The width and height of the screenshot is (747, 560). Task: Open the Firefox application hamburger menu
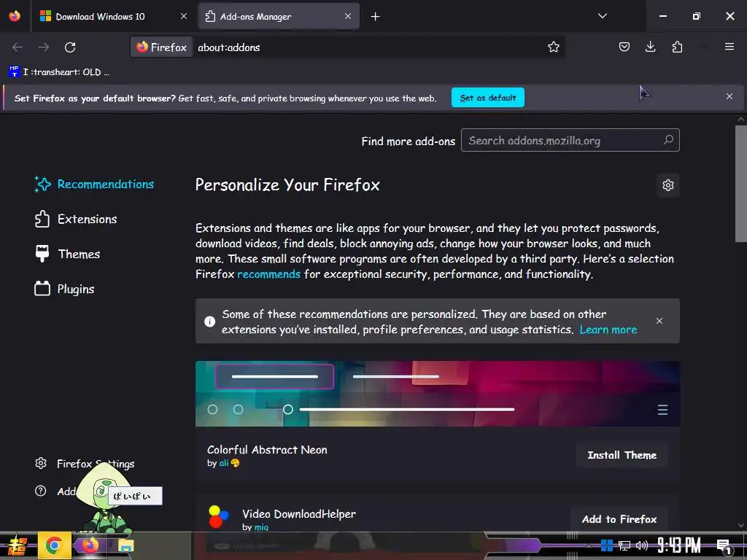pos(729,47)
